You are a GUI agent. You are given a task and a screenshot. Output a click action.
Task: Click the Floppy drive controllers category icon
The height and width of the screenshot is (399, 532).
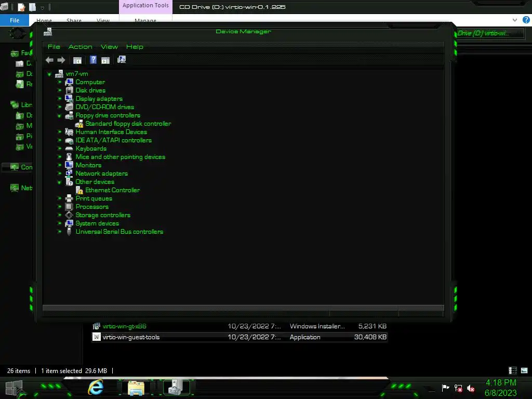[x=69, y=115]
